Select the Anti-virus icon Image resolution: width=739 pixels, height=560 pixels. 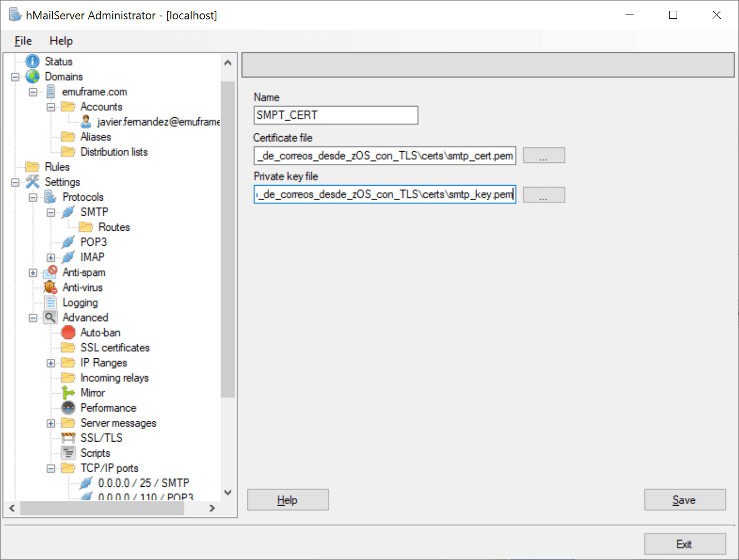point(50,287)
